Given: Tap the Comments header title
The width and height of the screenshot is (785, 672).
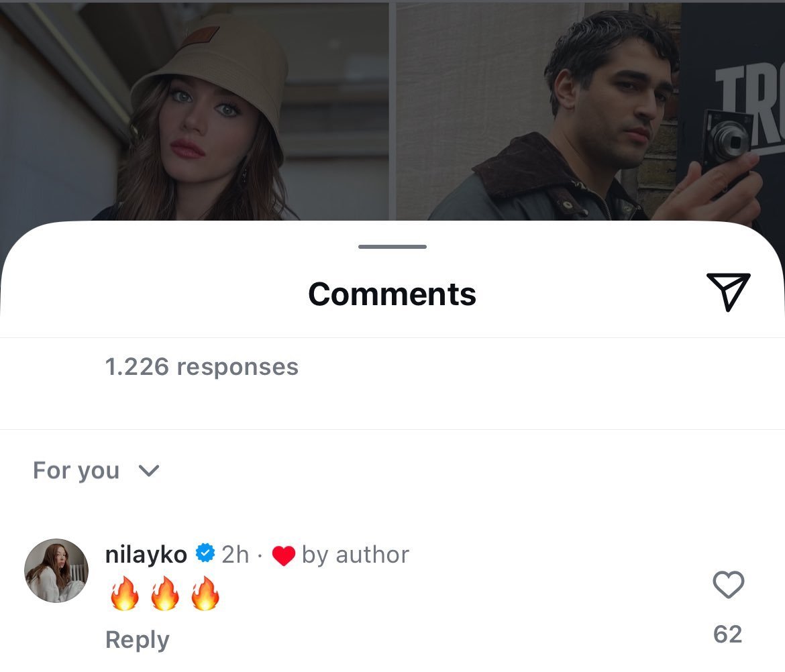Looking at the screenshot, I should coord(392,294).
